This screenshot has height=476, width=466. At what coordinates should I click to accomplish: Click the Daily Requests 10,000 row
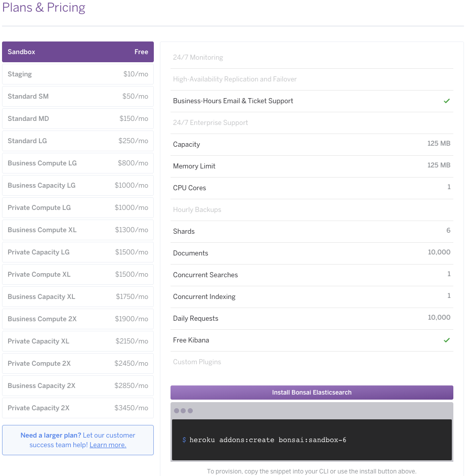tap(312, 318)
